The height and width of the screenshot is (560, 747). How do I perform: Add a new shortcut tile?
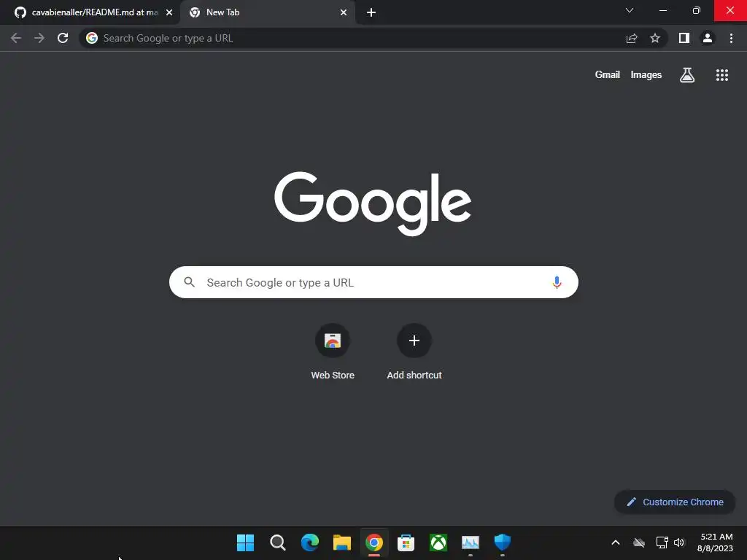(x=414, y=351)
